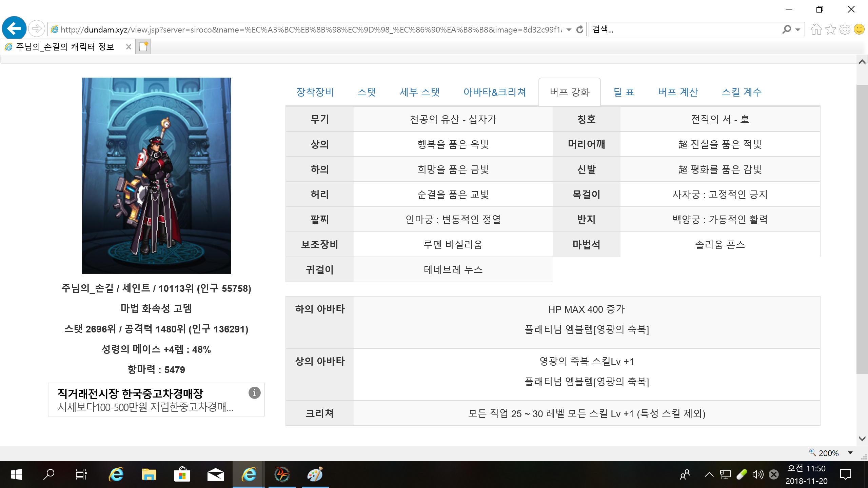Screen dimensions: 868x488
Task: Open the Action Center notification icon
Action: click(846, 474)
